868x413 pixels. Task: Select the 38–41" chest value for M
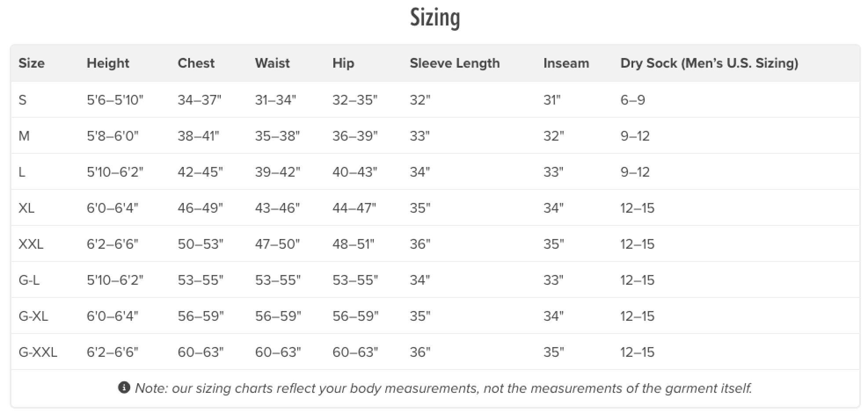point(199,136)
